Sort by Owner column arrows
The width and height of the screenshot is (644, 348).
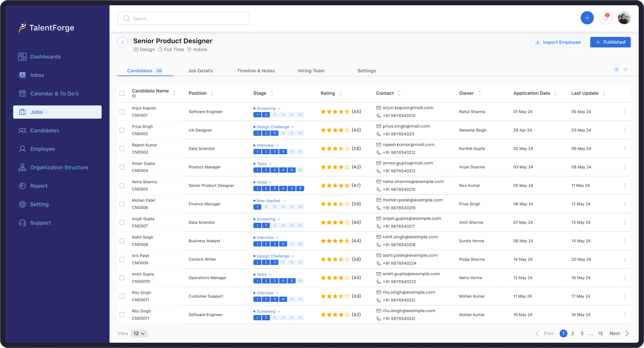479,93
